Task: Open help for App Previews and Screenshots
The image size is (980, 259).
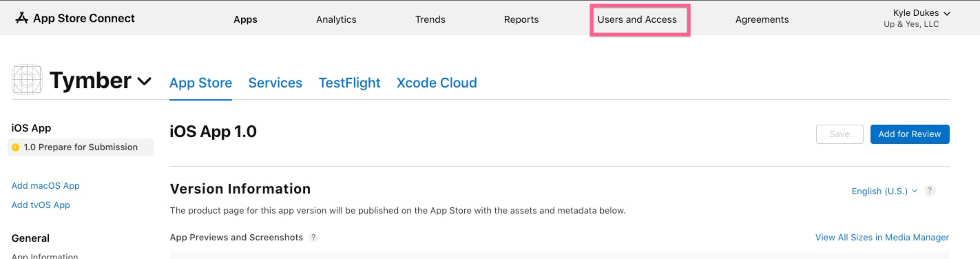Action: tap(313, 238)
